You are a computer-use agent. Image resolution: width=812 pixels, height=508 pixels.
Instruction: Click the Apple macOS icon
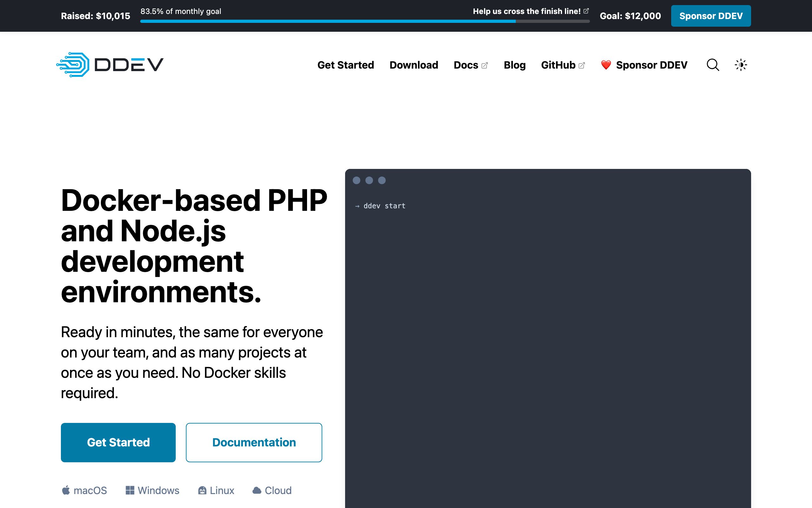66,490
